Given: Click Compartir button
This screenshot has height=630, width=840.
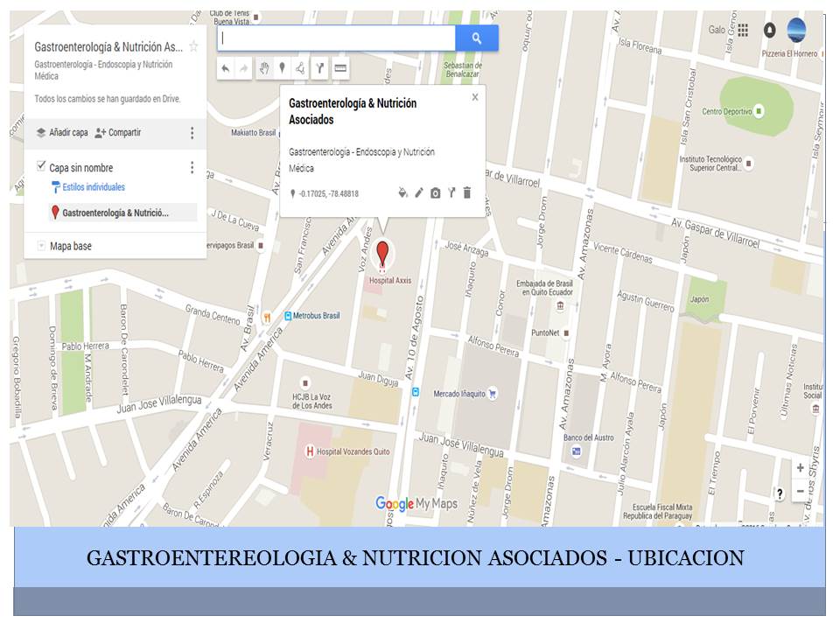Looking at the screenshot, I should click(118, 132).
